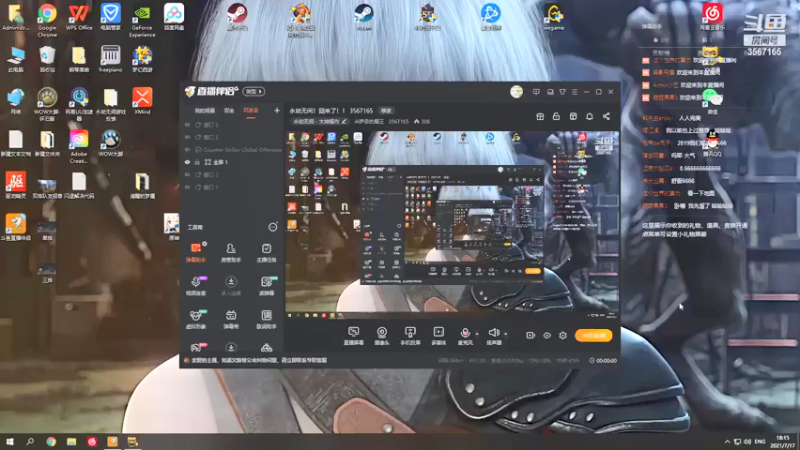Open the 读弹幕 tool
This screenshot has width=800, height=450.
(x=266, y=286)
